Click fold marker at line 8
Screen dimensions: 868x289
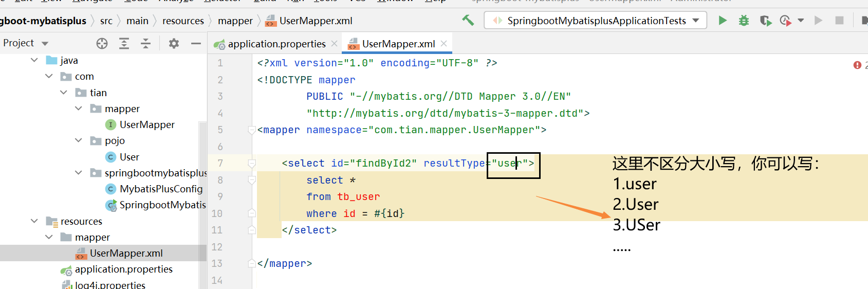252,180
